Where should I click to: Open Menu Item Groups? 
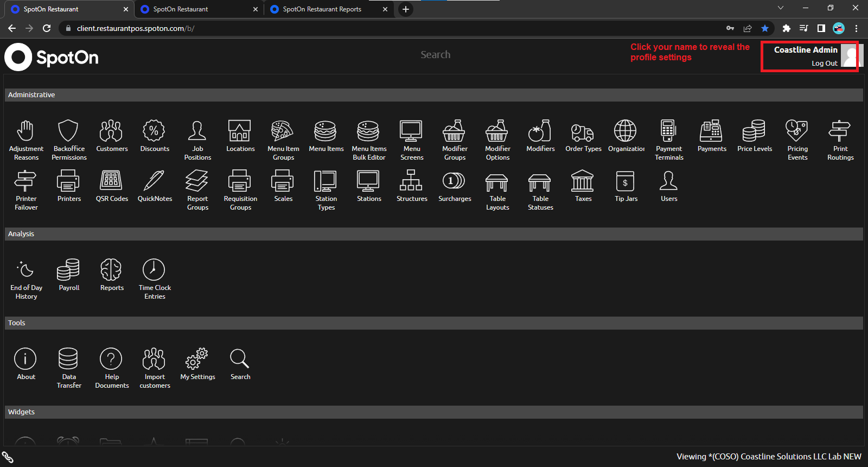(283, 140)
